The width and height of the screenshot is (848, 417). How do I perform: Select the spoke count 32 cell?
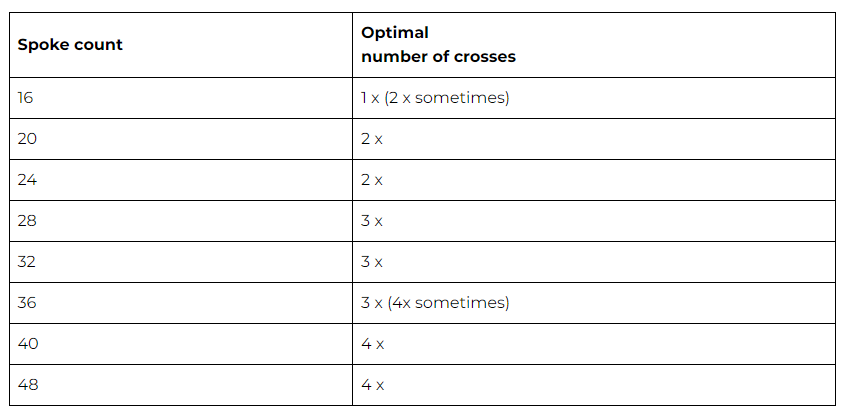coord(181,262)
